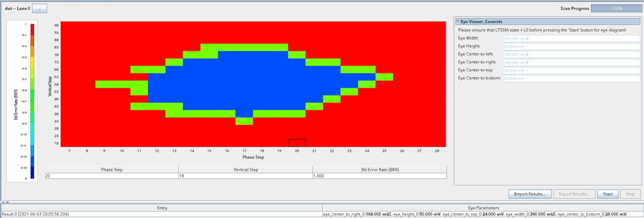Open the lane selection '...' button
This screenshot has width=644, height=218.
(39, 8)
